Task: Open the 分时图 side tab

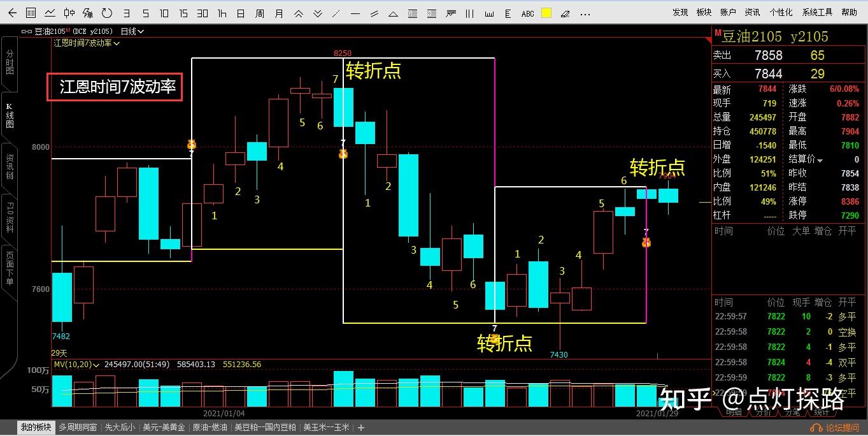Action: [10, 62]
